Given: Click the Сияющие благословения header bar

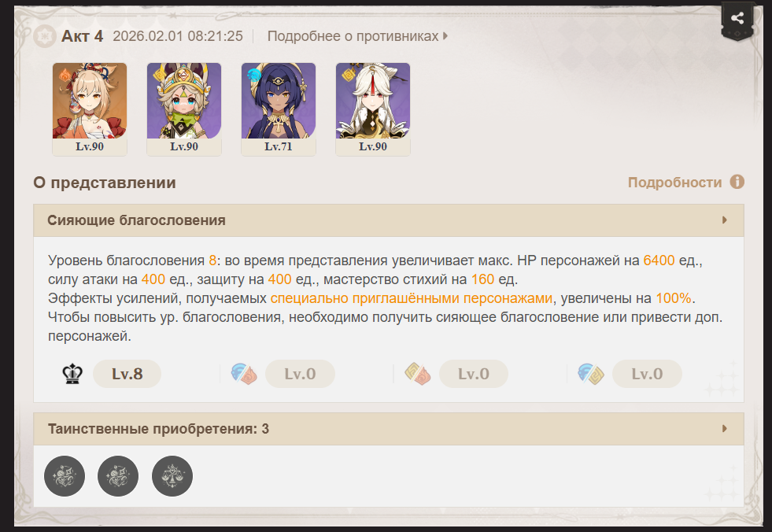Looking at the screenshot, I should click(x=389, y=220).
